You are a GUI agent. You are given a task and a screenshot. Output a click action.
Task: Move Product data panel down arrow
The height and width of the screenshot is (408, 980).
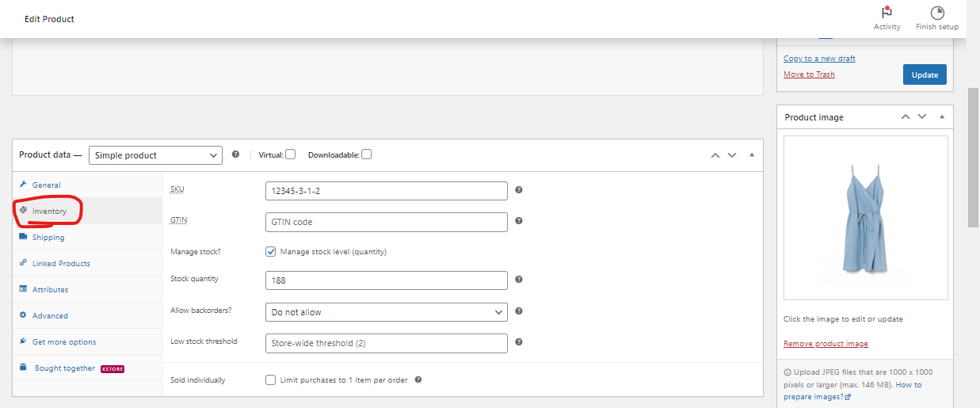732,155
